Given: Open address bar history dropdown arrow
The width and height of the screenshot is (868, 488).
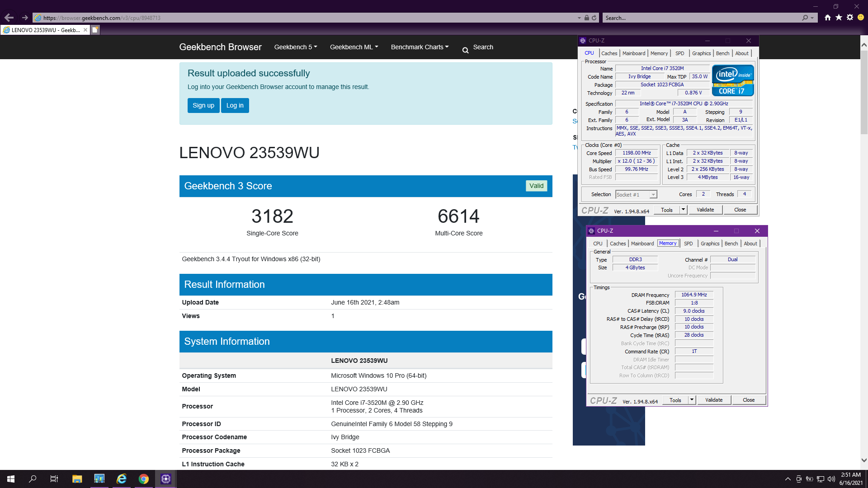Looking at the screenshot, I should point(579,18).
